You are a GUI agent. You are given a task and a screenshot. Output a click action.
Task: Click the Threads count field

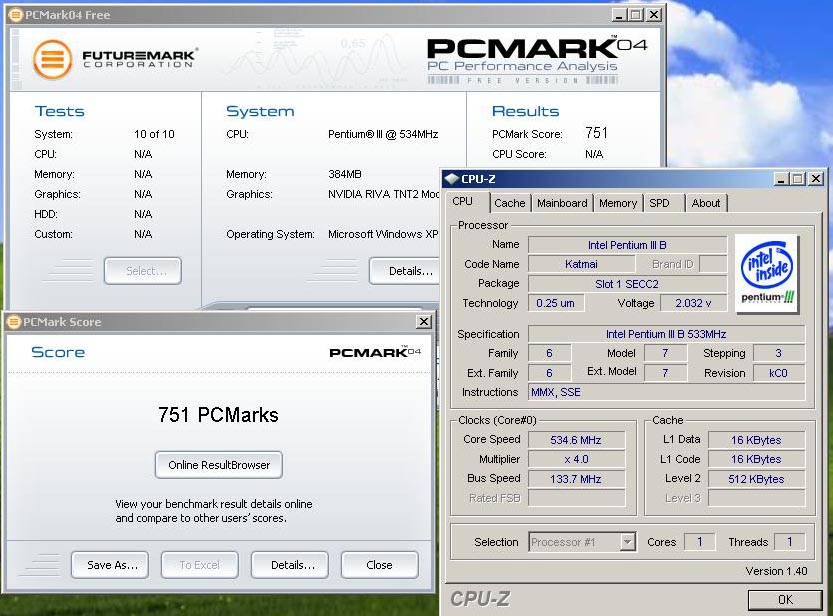(789, 542)
